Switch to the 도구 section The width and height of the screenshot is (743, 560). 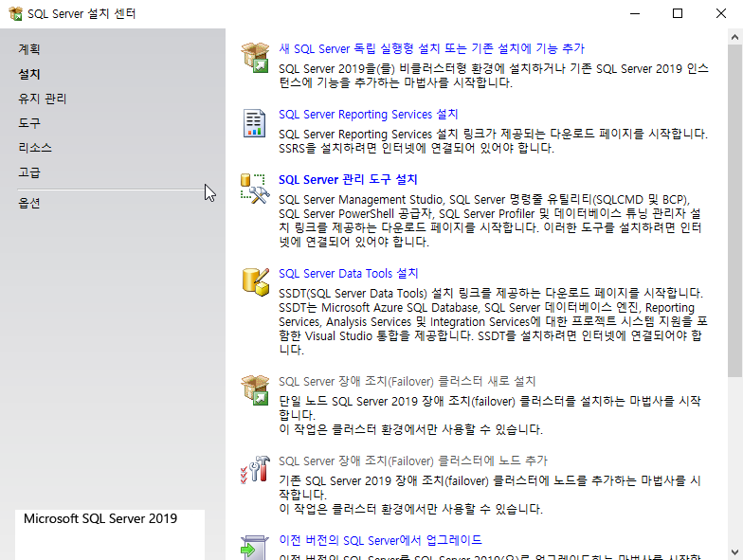point(29,123)
